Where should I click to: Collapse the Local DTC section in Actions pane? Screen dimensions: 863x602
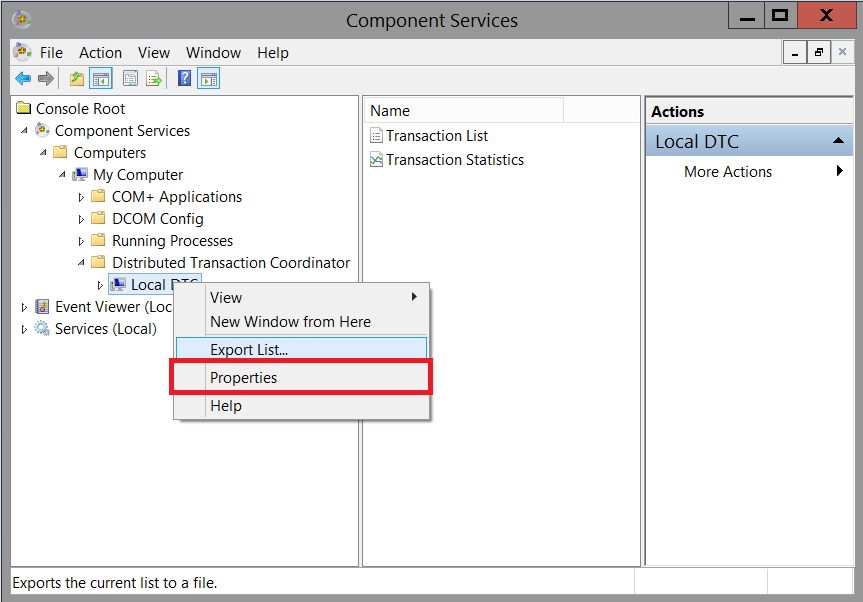coord(840,141)
